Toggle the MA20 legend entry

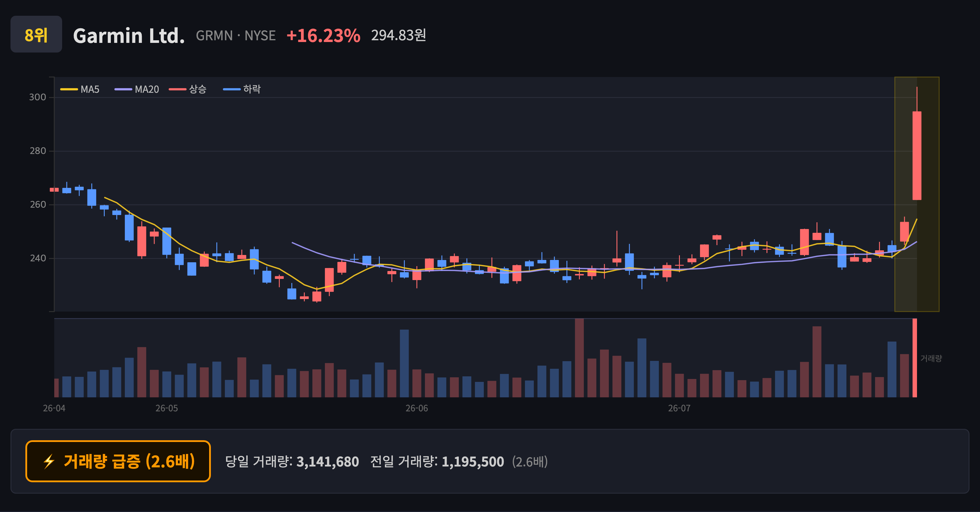click(137, 89)
